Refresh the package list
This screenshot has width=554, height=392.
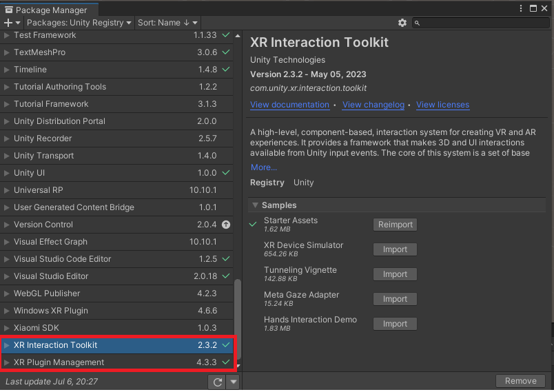pyautogui.click(x=217, y=382)
